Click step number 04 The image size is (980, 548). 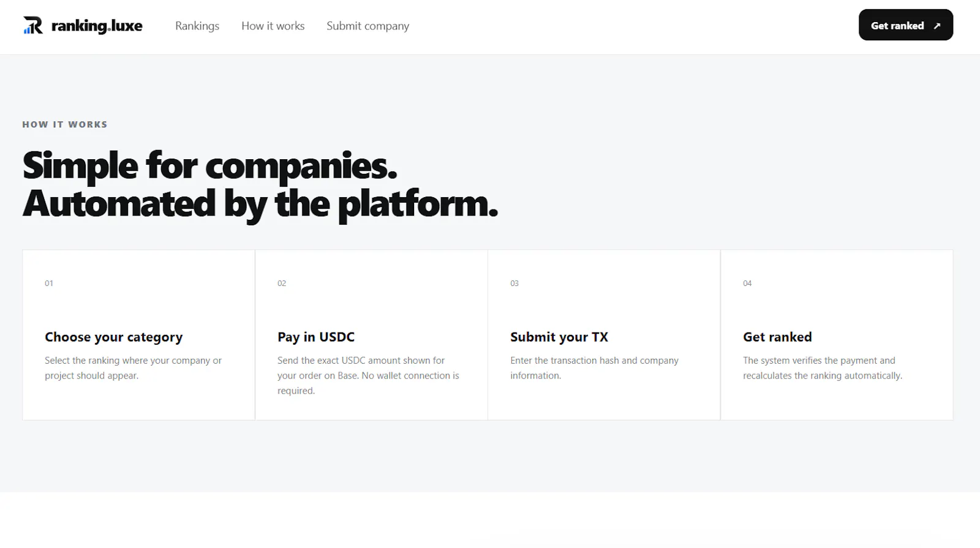(x=747, y=283)
